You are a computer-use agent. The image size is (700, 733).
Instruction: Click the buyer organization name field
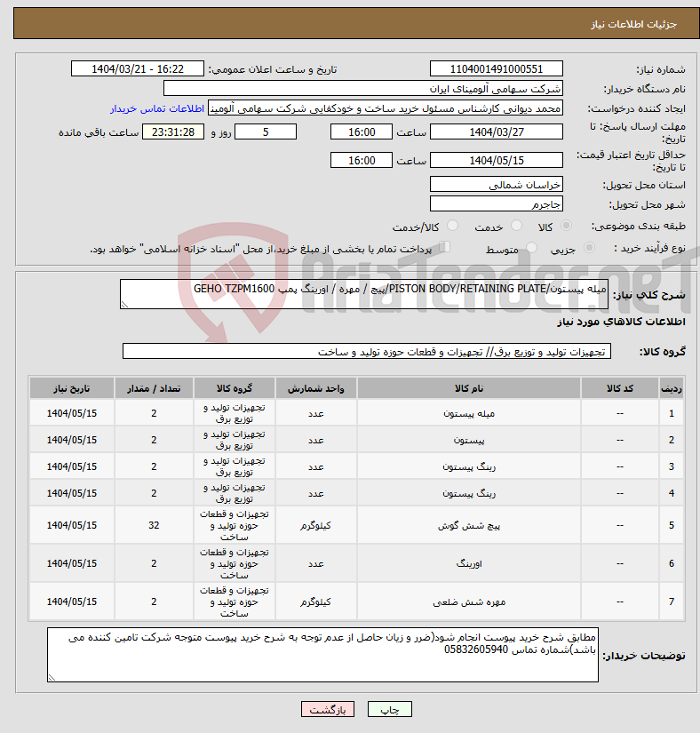coord(363,88)
